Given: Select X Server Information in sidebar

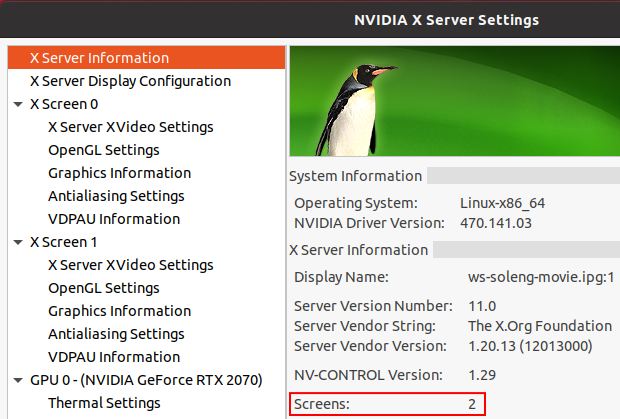Looking at the screenshot, I should tap(99, 58).
